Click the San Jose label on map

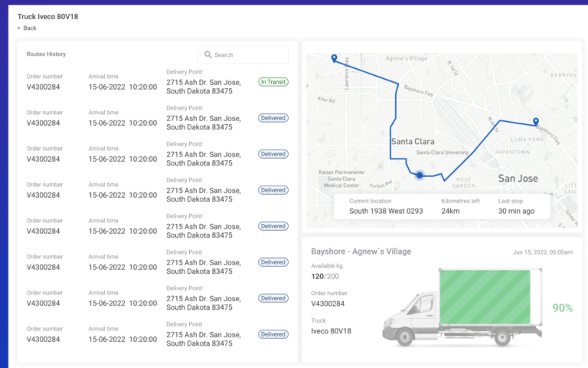pos(518,179)
